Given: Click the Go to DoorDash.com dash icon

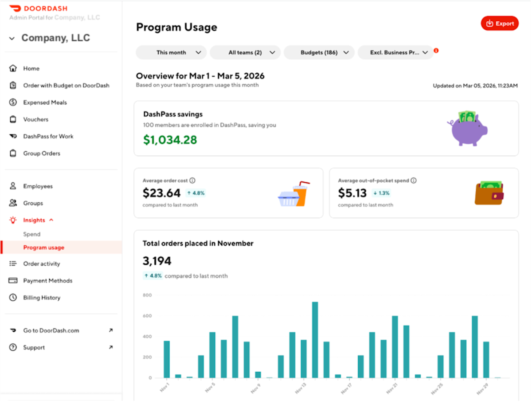Looking at the screenshot, I should pyautogui.click(x=13, y=330).
